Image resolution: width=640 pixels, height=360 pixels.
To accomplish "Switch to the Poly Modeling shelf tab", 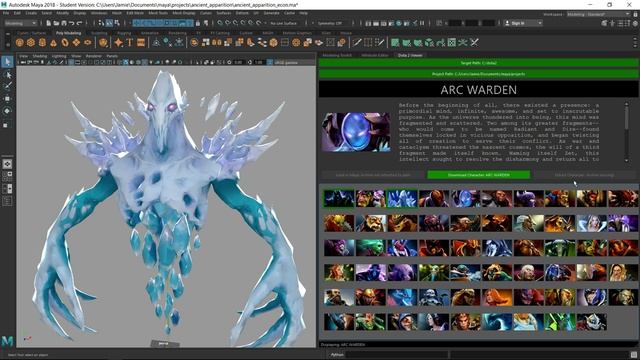I will tap(69, 33).
